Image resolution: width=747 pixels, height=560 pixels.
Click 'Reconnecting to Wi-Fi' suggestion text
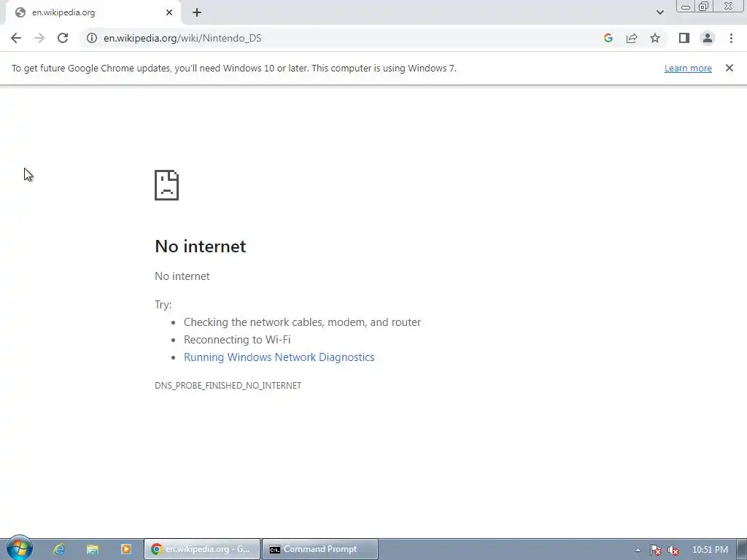237,340
